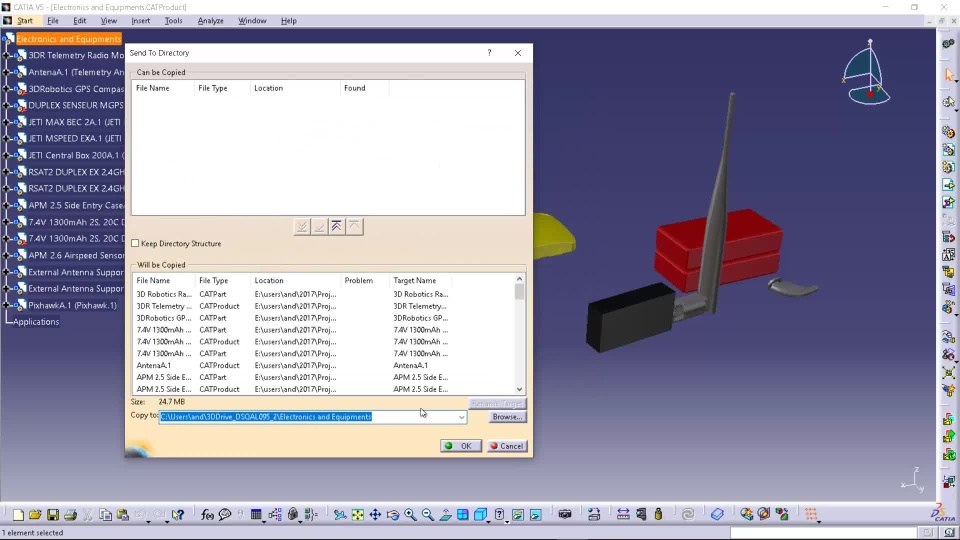The height and width of the screenshot is (540, 960).
Task: Click the New document icon
Action: click(x=18, y=515)
